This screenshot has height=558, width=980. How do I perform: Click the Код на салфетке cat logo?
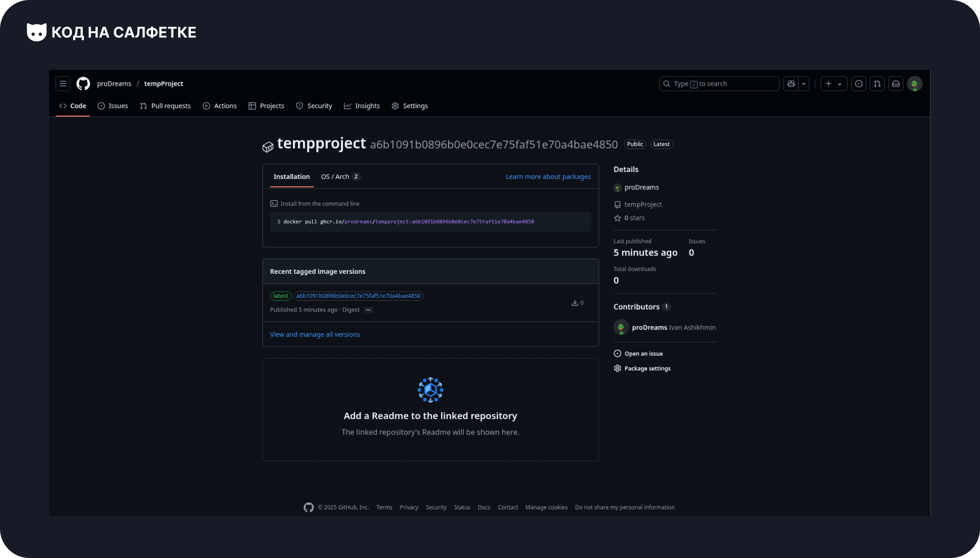[37, 32]
